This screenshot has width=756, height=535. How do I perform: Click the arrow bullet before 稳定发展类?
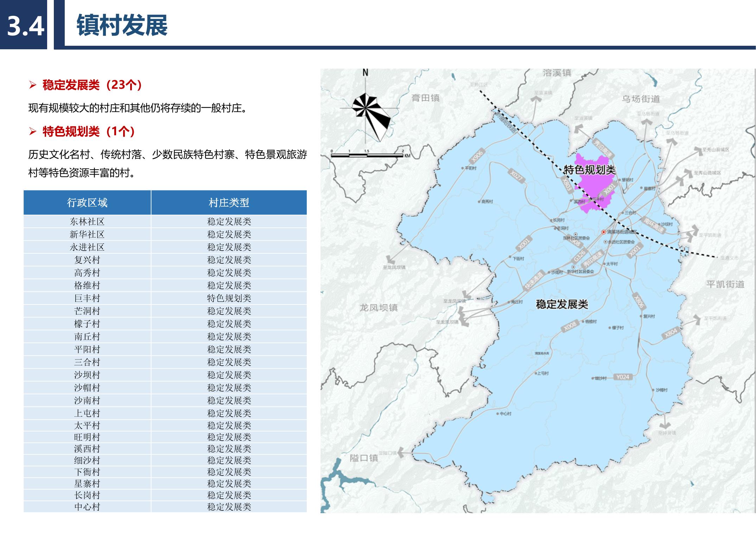coord(33,85)
